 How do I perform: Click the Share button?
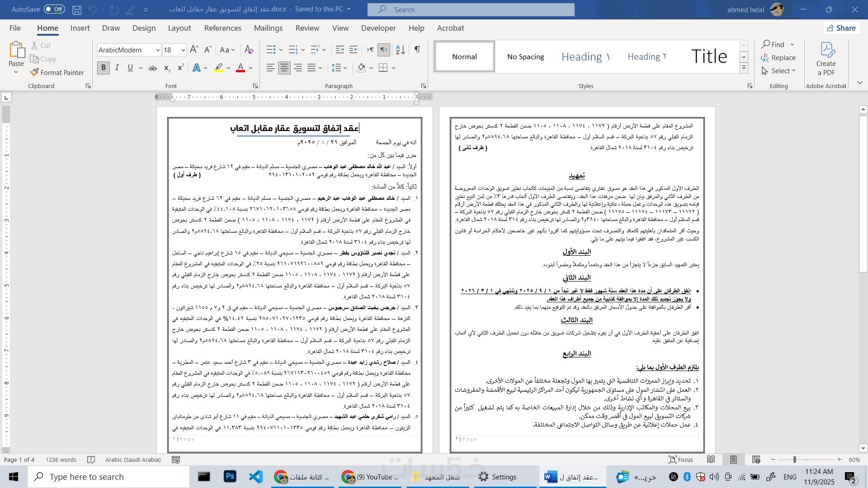(841, 28)
